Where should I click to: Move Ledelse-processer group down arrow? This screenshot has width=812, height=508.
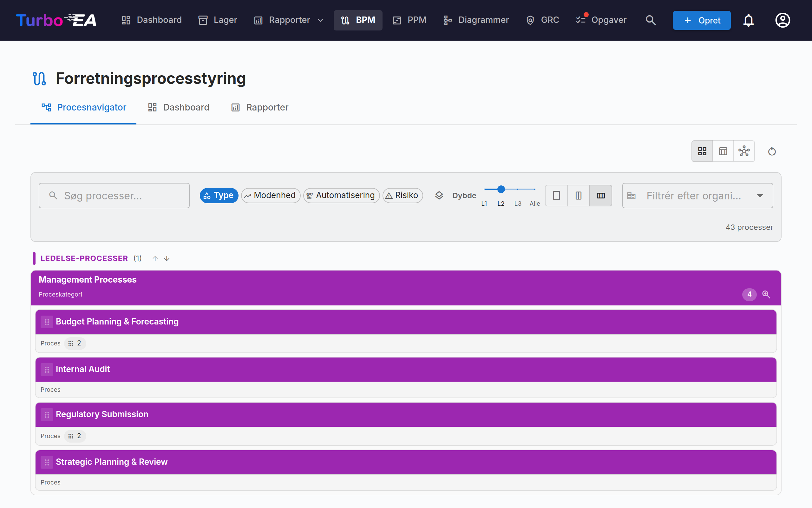167,258
